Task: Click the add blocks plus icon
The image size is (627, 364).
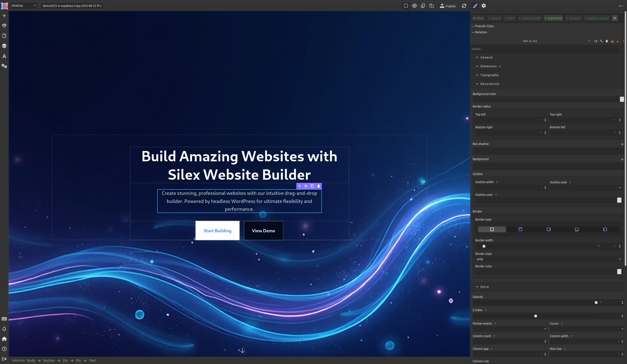Action: 4,16
